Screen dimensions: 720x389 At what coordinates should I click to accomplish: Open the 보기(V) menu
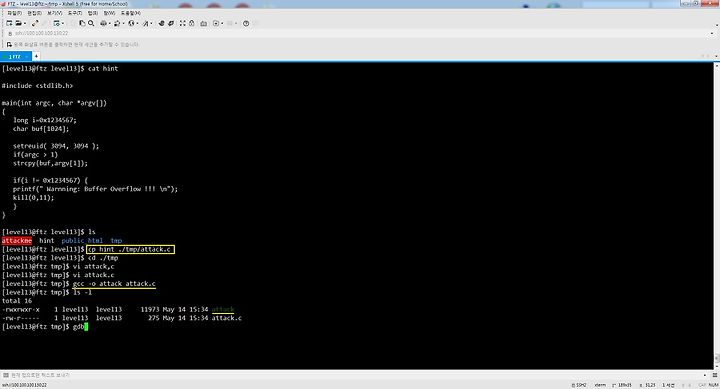click(55, 13)
